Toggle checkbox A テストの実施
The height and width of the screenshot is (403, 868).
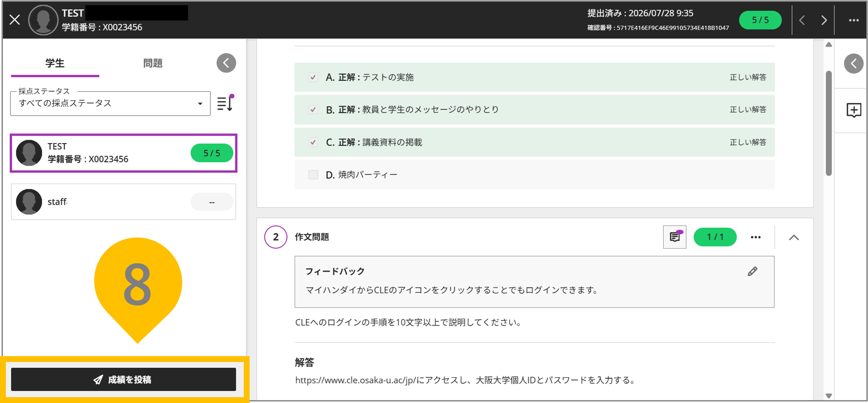point(313,77)
